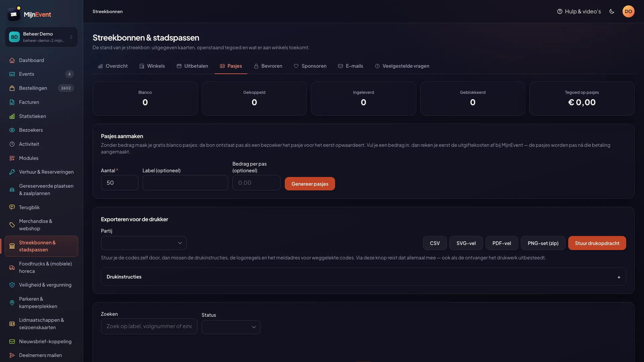Open the Veelgestelde vragen tab
Viewport: 644px width, 362px height.
coord(402,66)
